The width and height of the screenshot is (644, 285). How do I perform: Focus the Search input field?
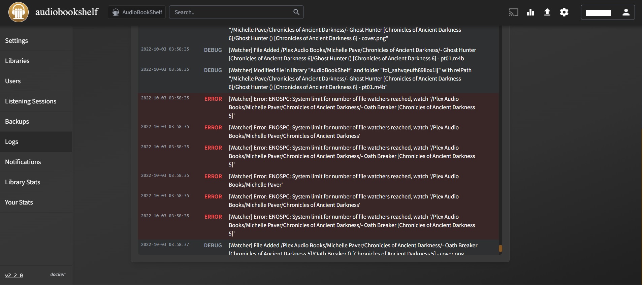pos(236,12)
